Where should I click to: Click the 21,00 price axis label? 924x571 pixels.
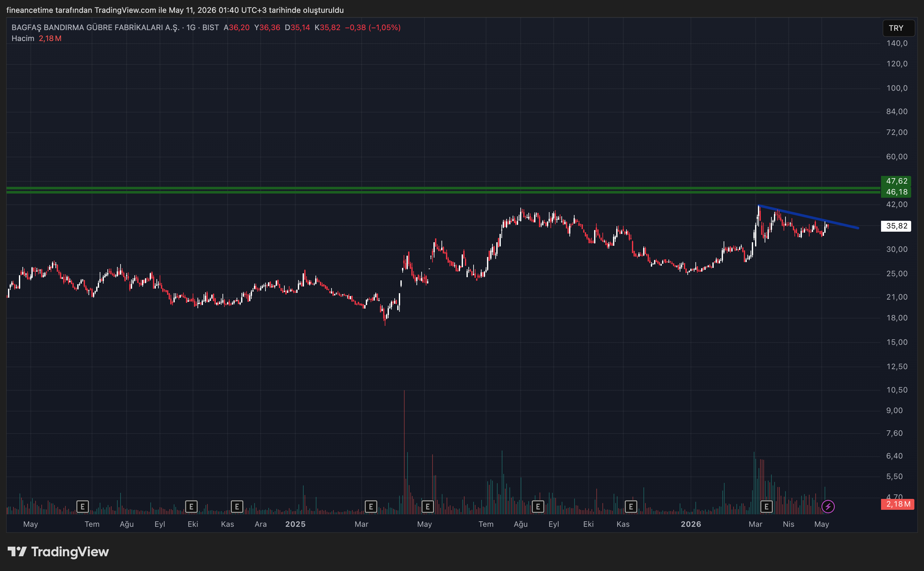[897, 297]
